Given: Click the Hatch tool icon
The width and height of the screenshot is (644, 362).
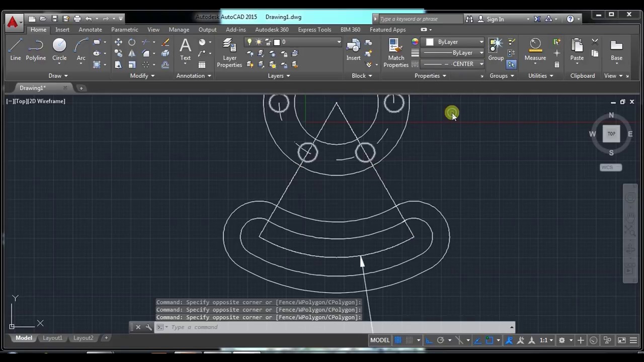Looking at the screenshot, I should point(97,64).
